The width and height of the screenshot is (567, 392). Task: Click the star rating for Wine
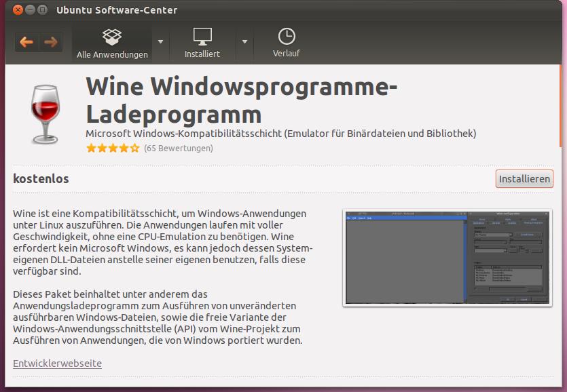113,148
